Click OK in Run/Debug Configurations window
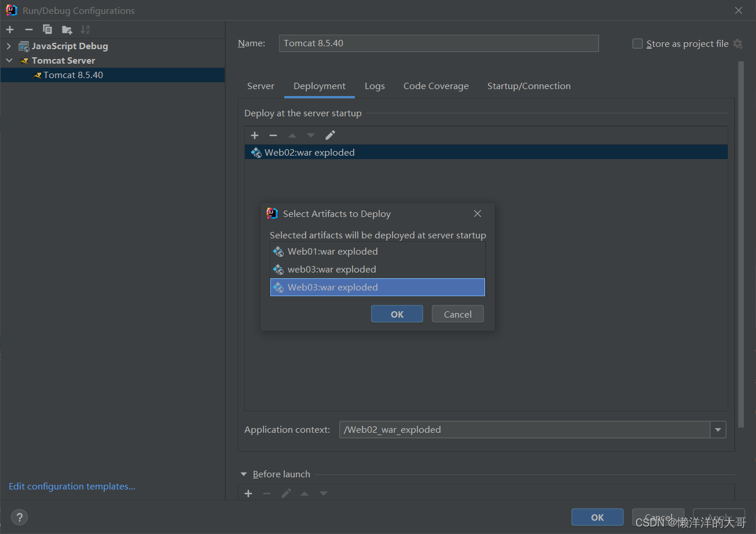 coord(597,517)
